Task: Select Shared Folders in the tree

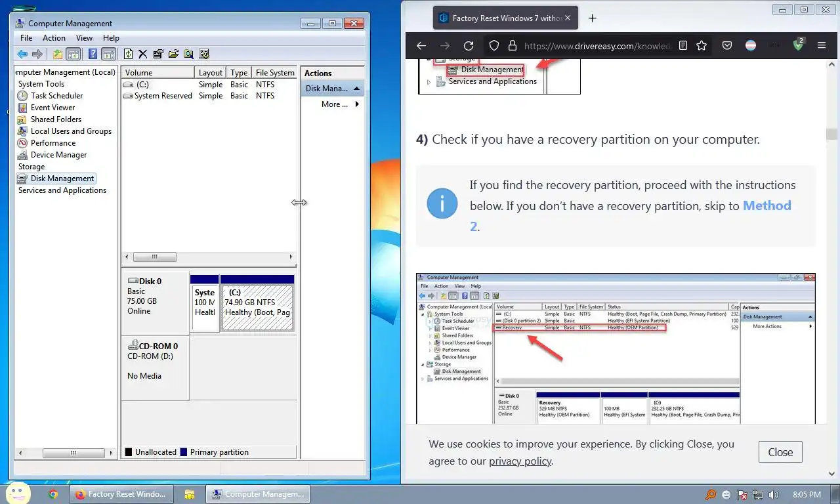Action: click(x=56, y=119)
